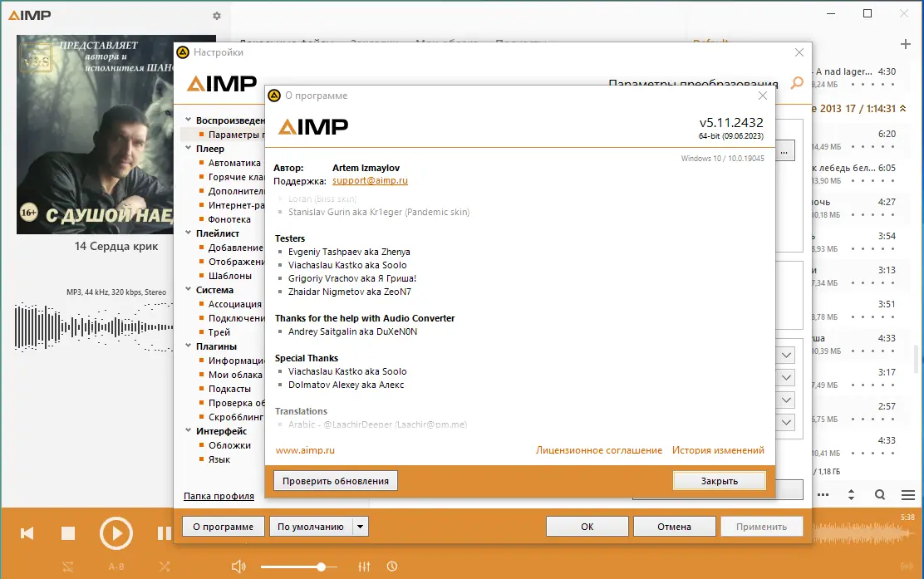Select Мои облака in settings tree
This screenshot has width=924, height=579.
click(235, 375)
